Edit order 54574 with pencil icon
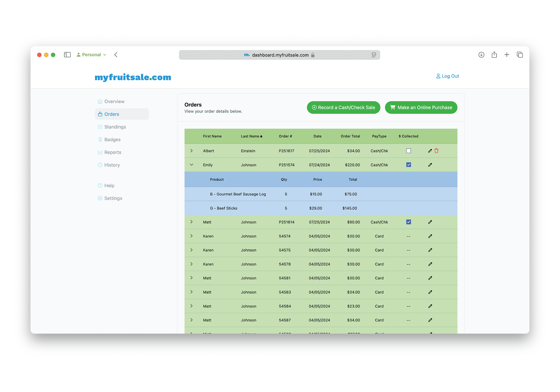This screenshot has height=392, width=560. click(430, 236)
